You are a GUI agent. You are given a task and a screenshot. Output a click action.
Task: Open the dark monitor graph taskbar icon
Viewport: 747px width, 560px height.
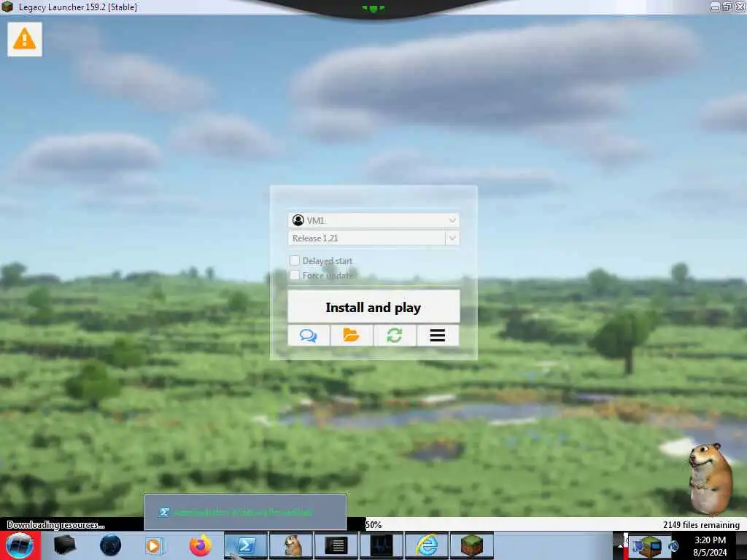point(382,545)
